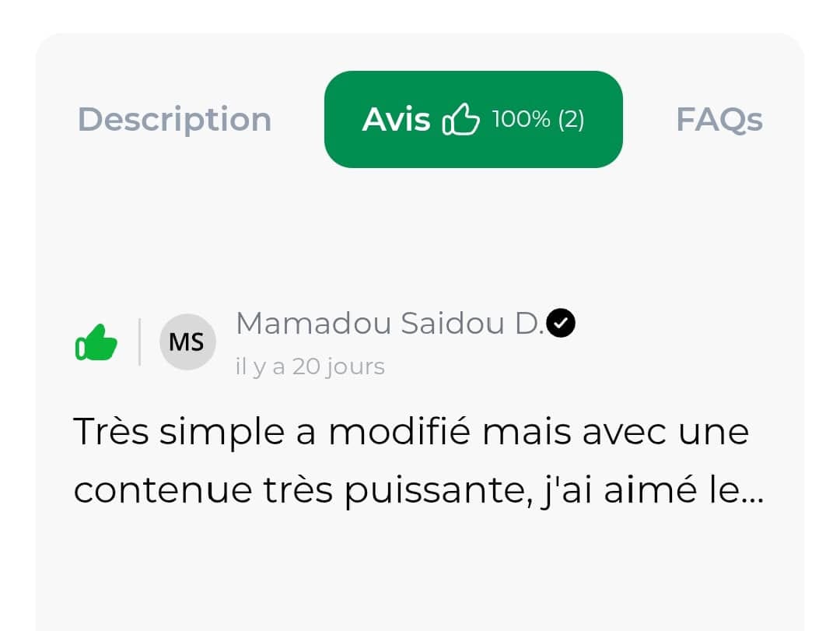This screenshot has height=631, width=840.
Task: Click the divider between thumbs-up and avatar
Action: coord(139,342)
